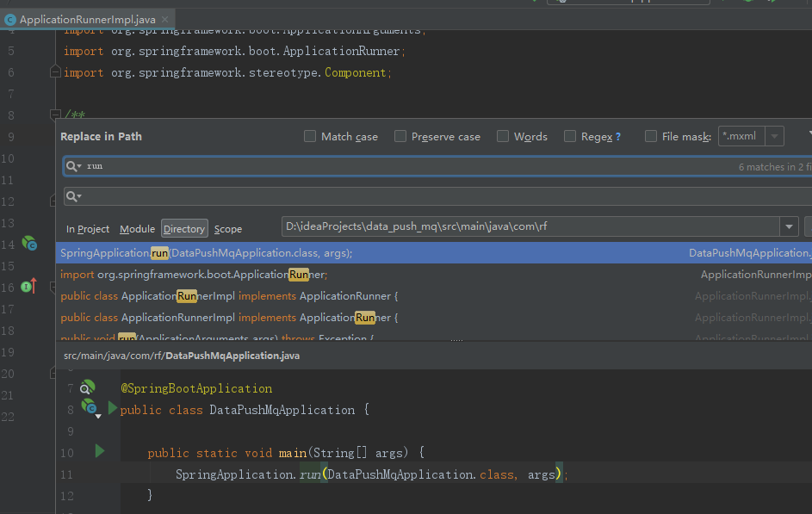Image resolution: width=812 pixels, height=514 pixels.
Task: Click the Spring bean gutter icon on line 14
Action: tap(29, 244)
